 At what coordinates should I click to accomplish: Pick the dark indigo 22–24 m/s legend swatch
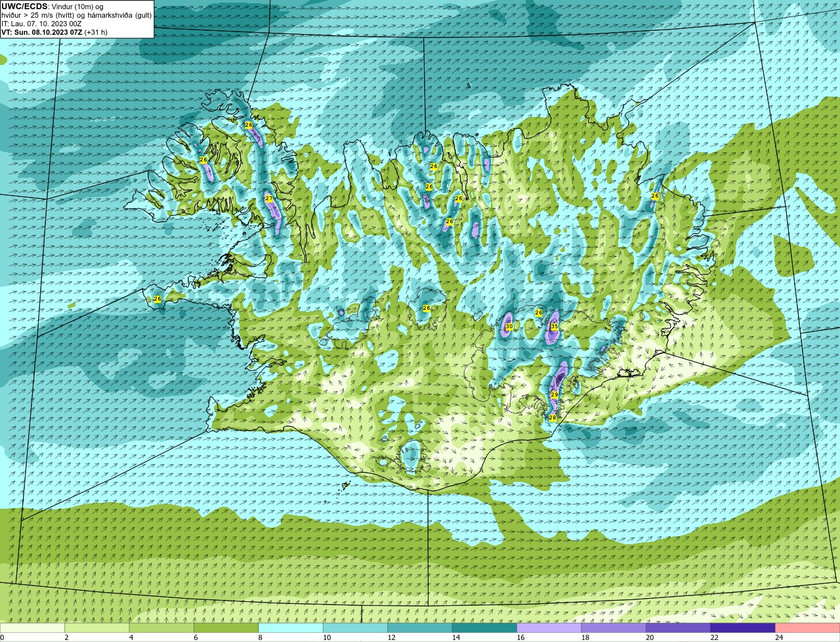[x=744, y=628]
